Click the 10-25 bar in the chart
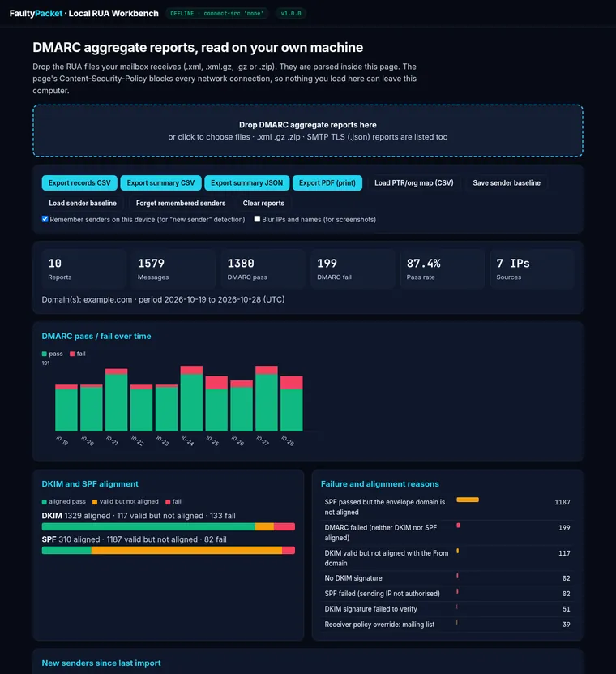The image size is (616, 674). click(216, 404)
